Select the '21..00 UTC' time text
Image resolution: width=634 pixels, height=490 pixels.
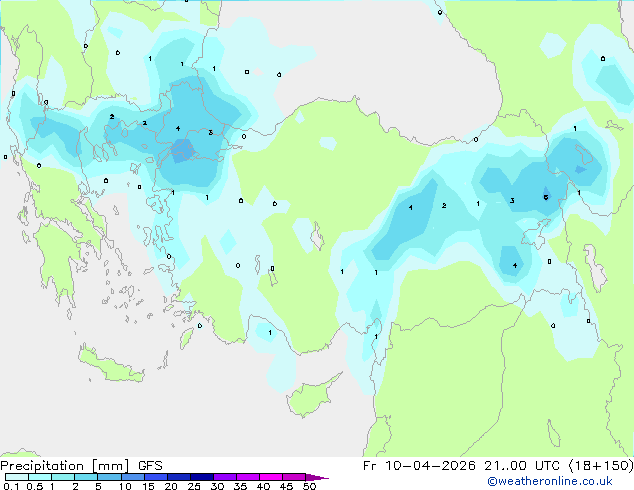coord(522,466)
